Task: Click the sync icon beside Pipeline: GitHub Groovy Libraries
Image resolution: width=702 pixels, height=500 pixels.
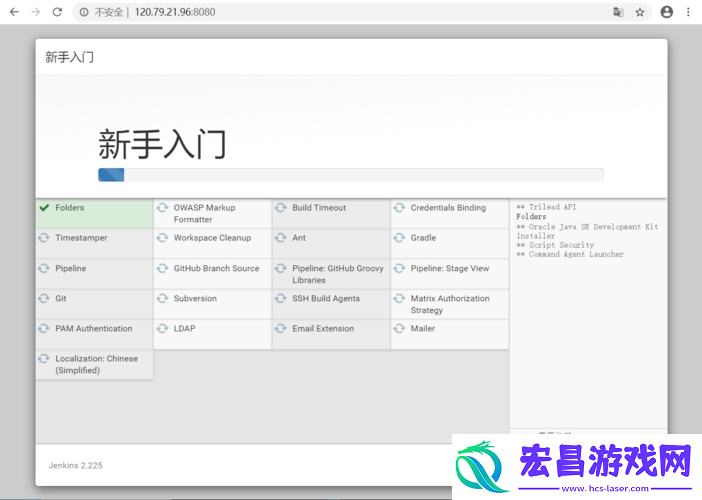Action: coord(281,268)
